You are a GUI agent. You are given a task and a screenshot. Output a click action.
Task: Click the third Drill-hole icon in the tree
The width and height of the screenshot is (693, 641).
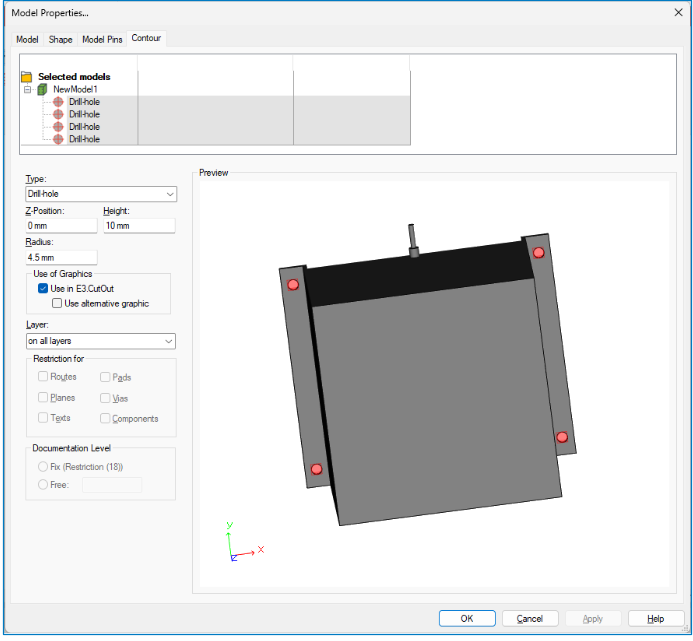(58, 127)
